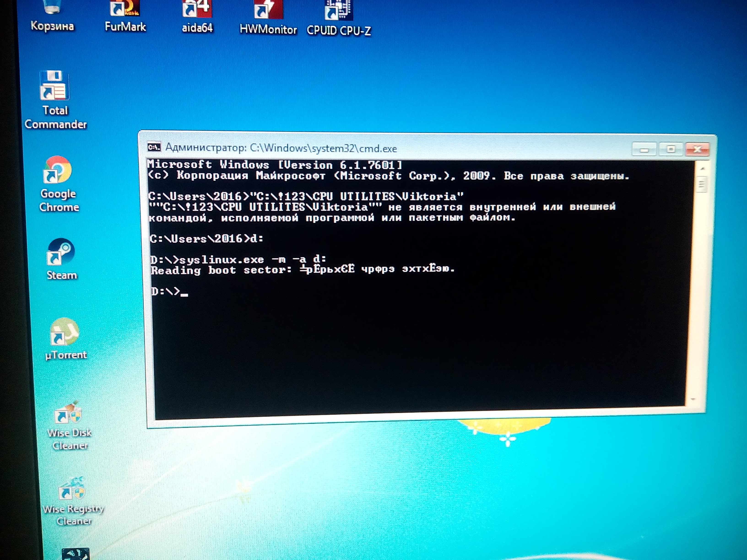
Task: Close the Администратор cmd.exe window
Action: (x=697, y=150)
